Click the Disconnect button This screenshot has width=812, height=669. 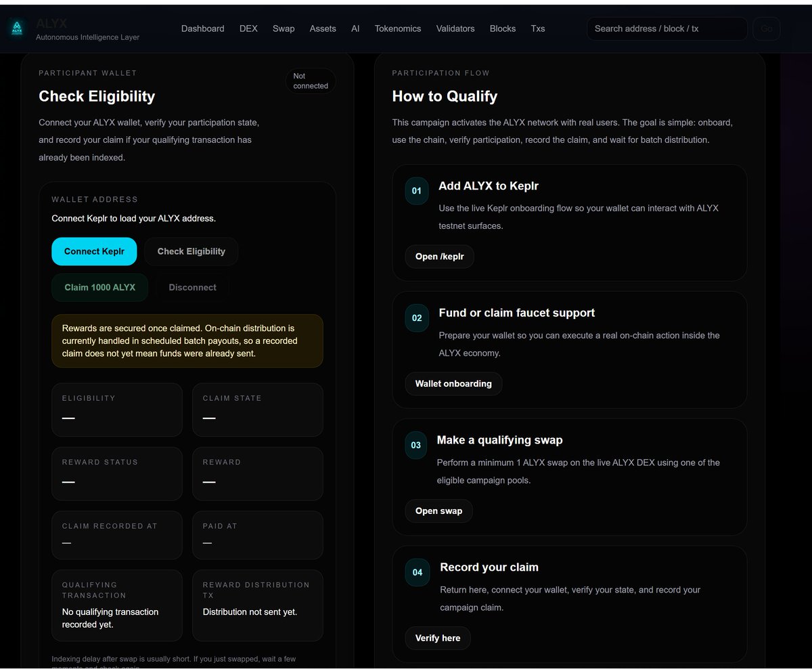point(192,287)
